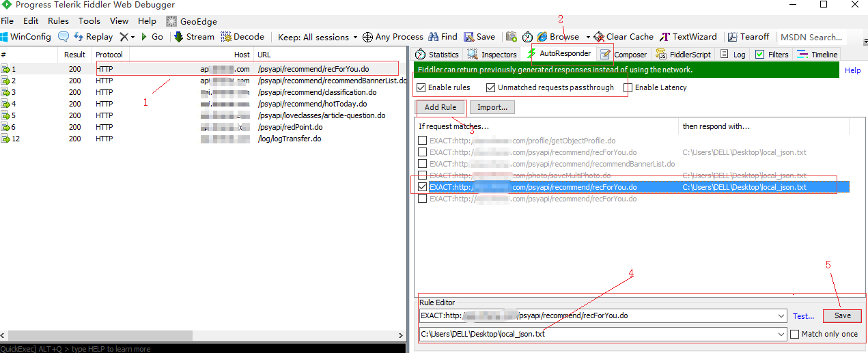Click the Import... button
This screenshot has width=868, height=353.
(492, 107)
